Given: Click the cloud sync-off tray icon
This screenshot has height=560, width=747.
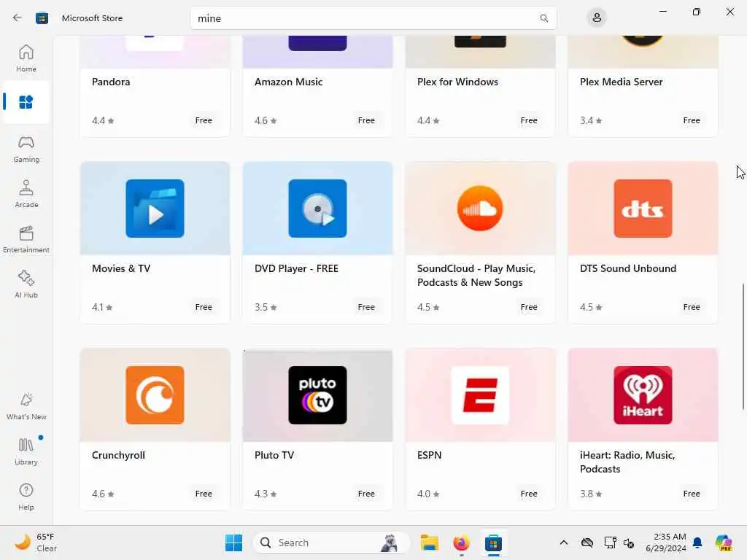Looking at the screenshot, I should 587,542.
